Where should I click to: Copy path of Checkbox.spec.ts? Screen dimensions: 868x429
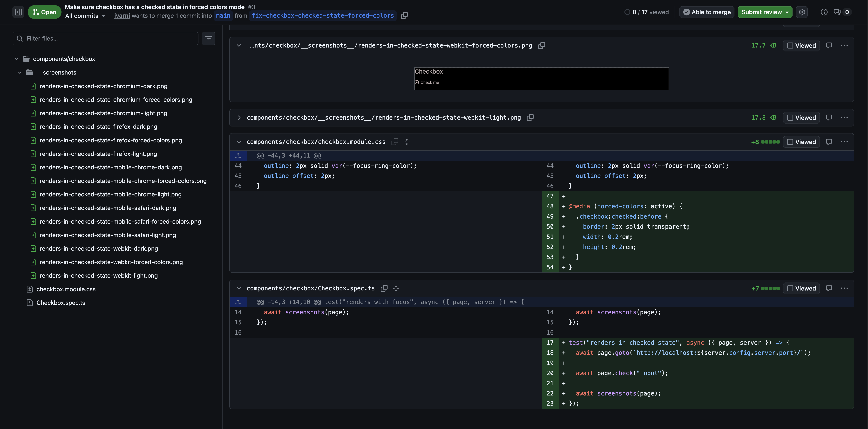384,289
